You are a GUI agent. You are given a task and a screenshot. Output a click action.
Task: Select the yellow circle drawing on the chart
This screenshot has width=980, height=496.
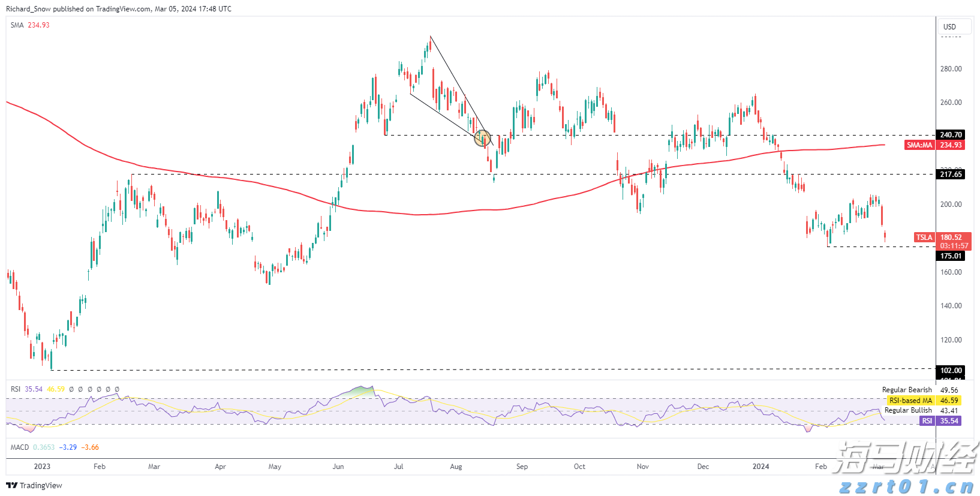click(483, 139)
